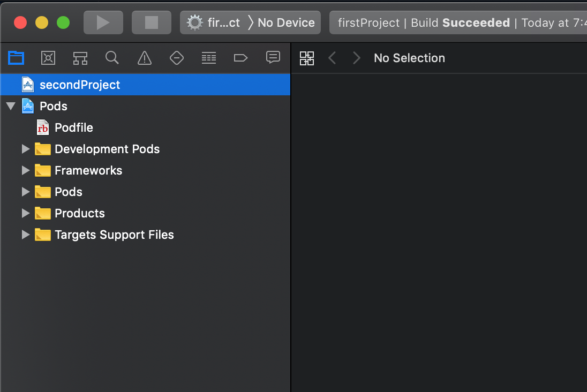Close the window with red button

click(20, 22)
